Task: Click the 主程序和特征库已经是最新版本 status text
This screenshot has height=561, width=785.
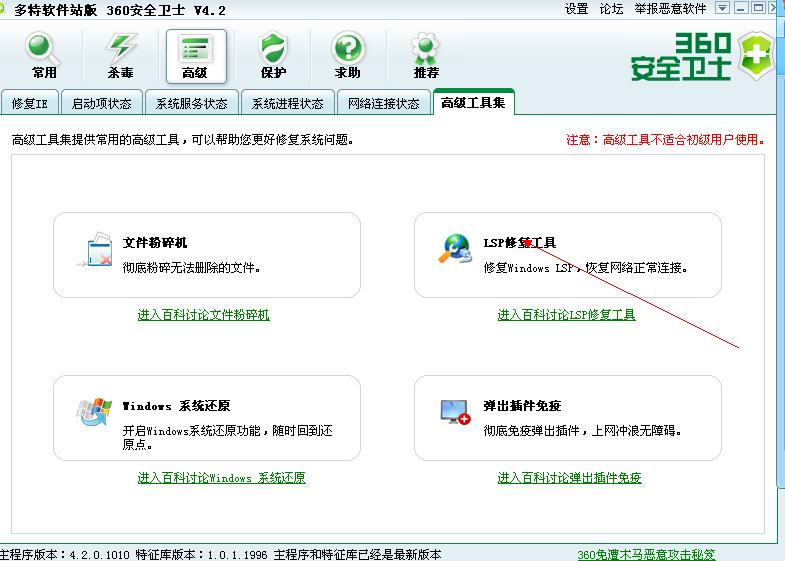Action: pos(357,554)
